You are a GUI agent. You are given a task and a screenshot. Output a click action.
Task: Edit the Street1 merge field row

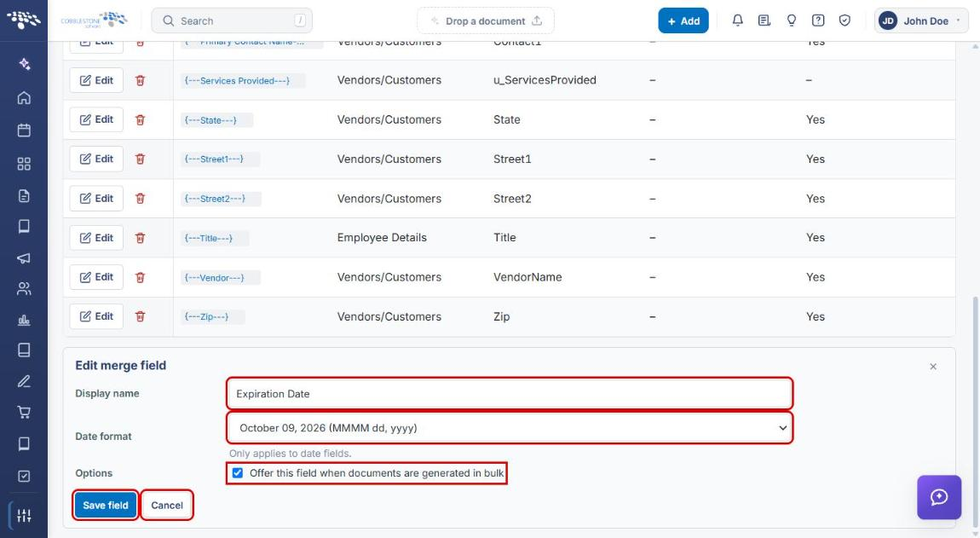(x=96, y=159)
